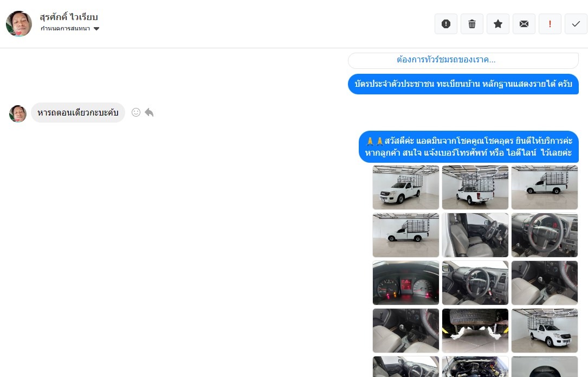The width and height of the screenshot is (588, 377).
Task: Mark conversation as unread with envelope icon
Action: [524, 24]
